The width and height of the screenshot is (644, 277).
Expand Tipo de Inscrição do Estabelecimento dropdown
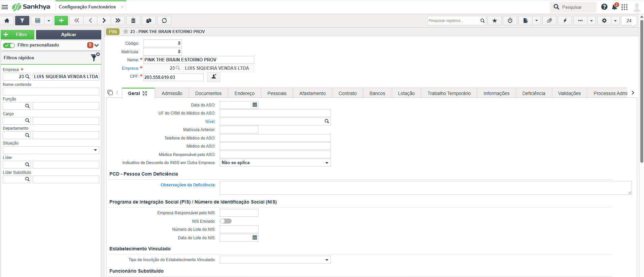pyautogui.click(x=275, y=260)
